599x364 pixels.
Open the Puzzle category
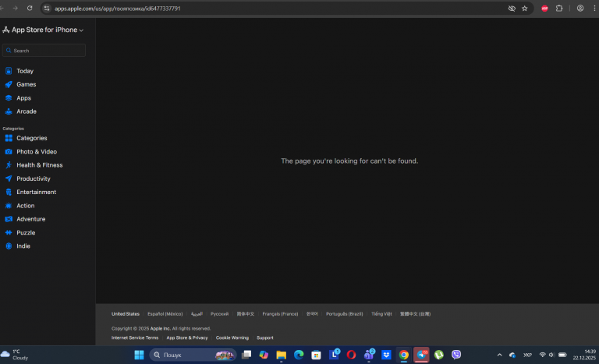pyautogui.click(x=26, y=232)
